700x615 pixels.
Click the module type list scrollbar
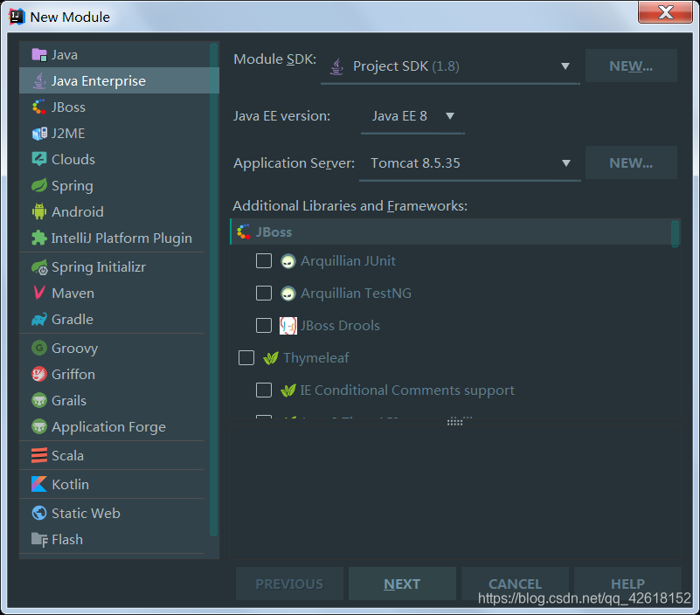214,289
